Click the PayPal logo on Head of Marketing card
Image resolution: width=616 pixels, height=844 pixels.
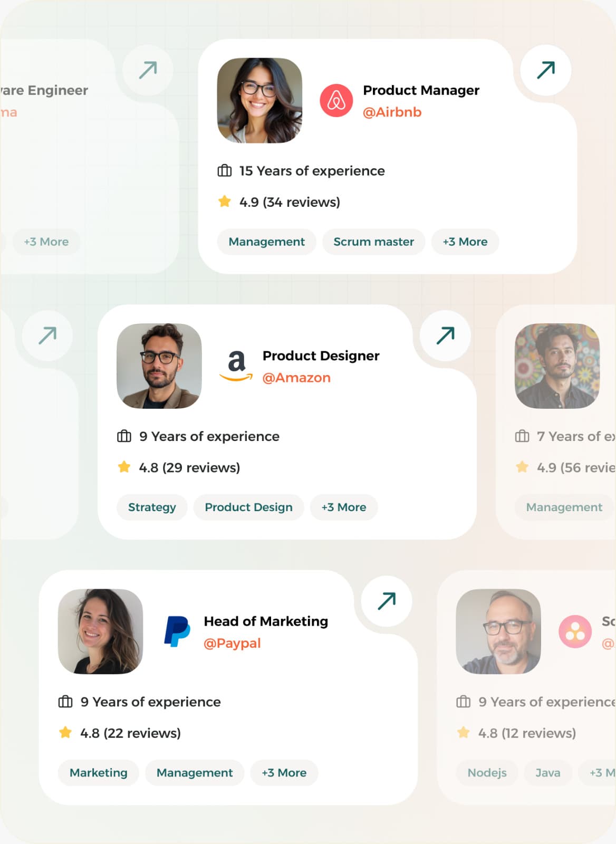177,630
